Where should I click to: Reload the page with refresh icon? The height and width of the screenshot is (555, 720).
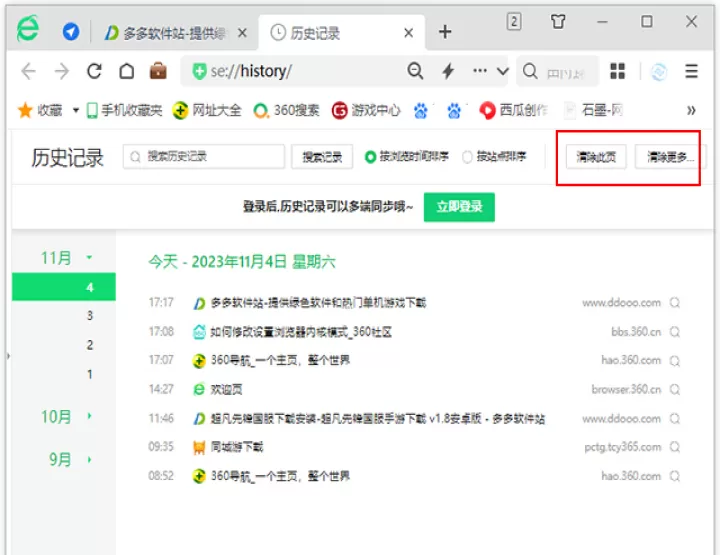pyautogui.click(x=94, y=71)
